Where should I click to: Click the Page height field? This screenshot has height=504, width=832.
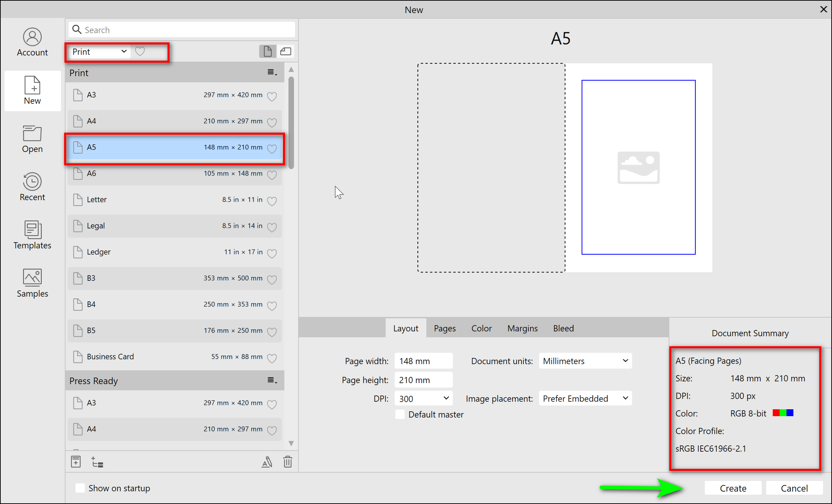(x=423, y=380)
